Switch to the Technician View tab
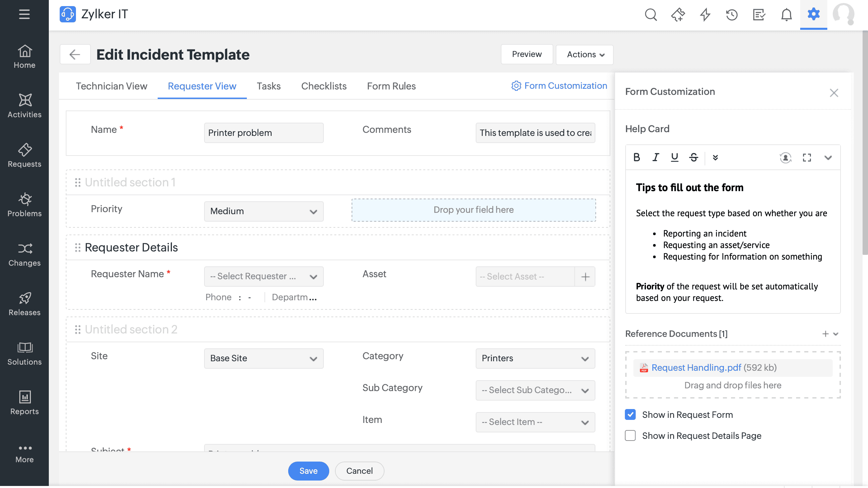This screenshot has height=488, width=868. (x=111, y=86)
